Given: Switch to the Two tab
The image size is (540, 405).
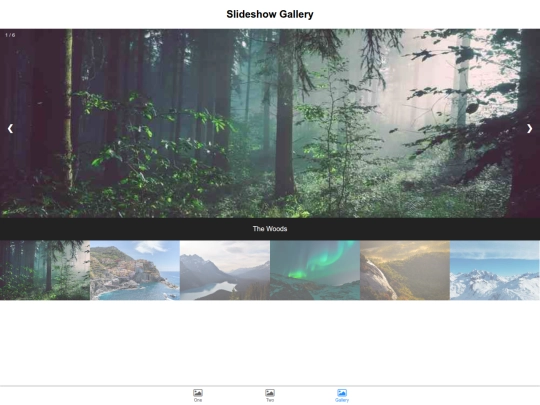Looking at the screenshot, I should (270, 395).
